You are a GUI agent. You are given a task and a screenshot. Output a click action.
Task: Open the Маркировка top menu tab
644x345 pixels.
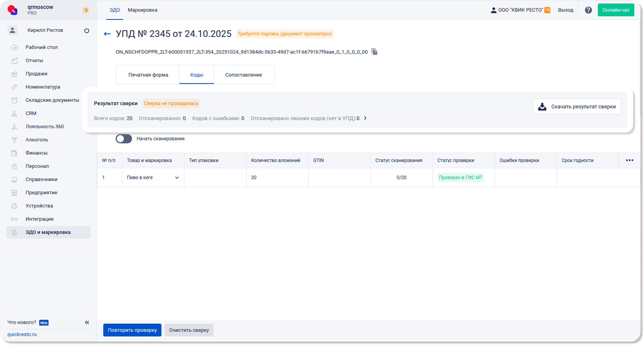click(x=142, y=10)
